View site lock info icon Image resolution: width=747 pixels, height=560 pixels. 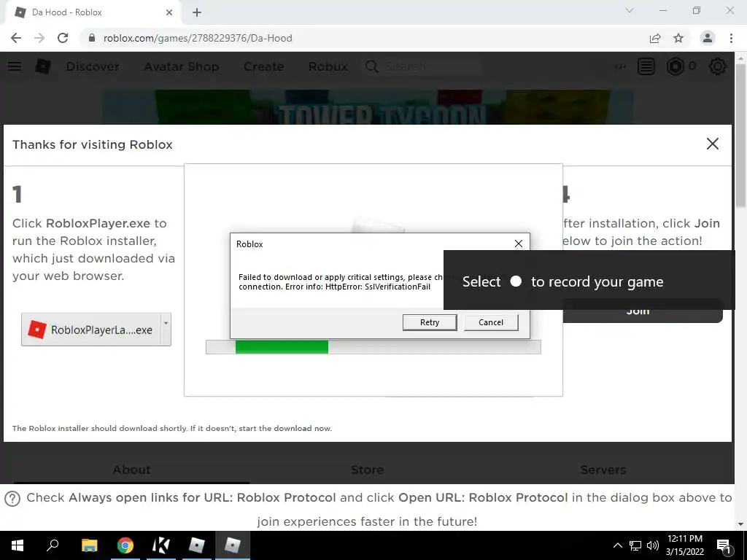coord(92,38)
